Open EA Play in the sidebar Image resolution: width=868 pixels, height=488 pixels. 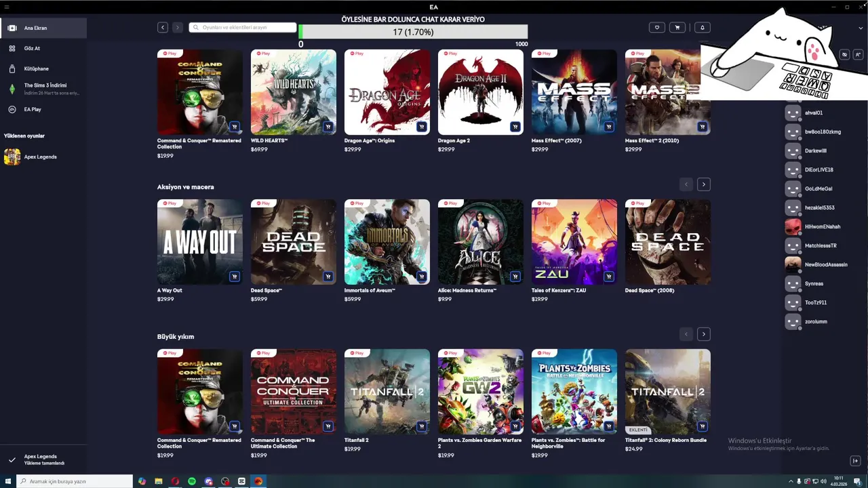pyautogui.click(x=43, y=109)
